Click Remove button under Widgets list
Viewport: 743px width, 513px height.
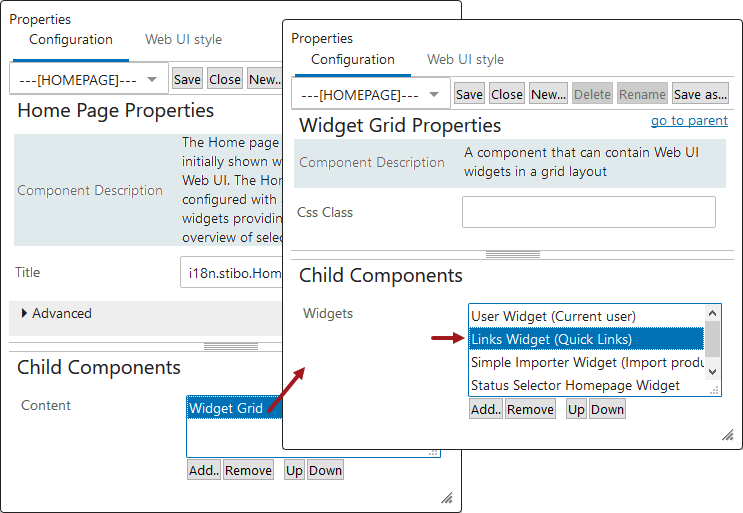[530, 409]
